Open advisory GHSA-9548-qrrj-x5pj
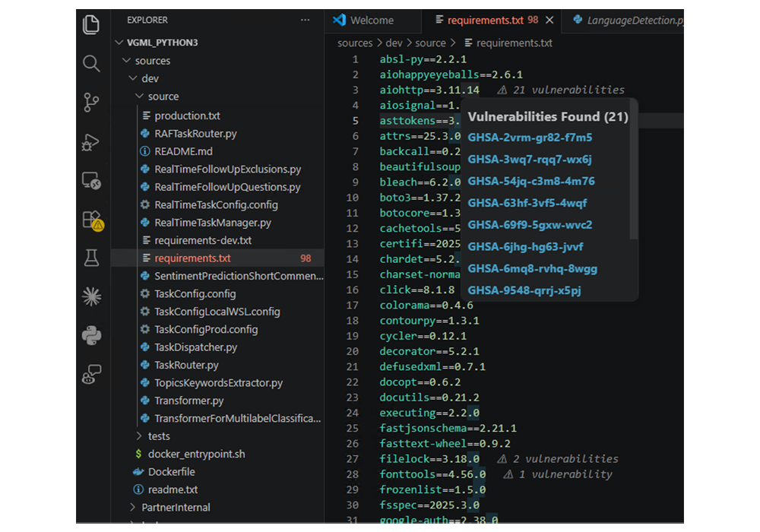760x532 pixels. pyautogui.click(x=524, y=290)
